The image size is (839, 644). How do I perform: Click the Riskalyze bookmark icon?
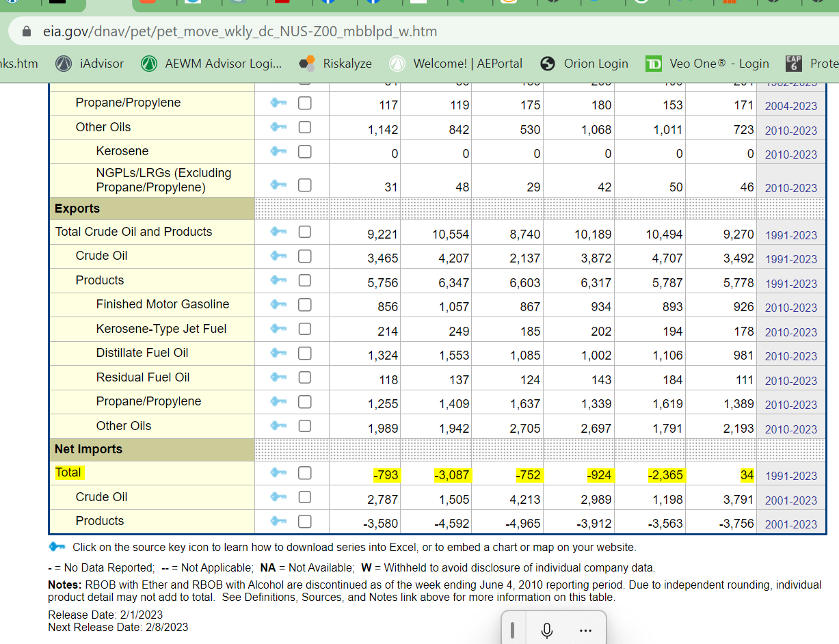point(307,64)
